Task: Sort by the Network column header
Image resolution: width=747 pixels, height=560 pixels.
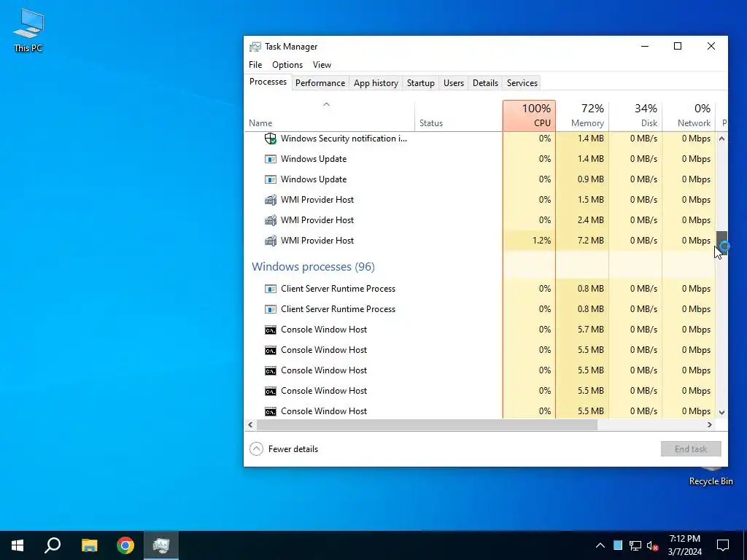Action: point(689,115)
